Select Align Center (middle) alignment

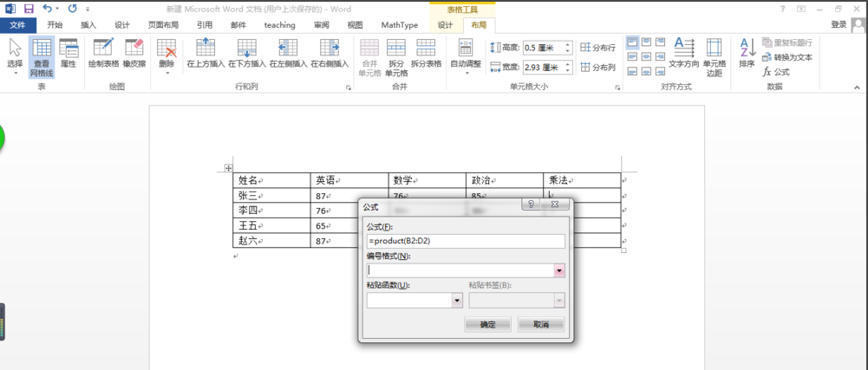[646, 56]
